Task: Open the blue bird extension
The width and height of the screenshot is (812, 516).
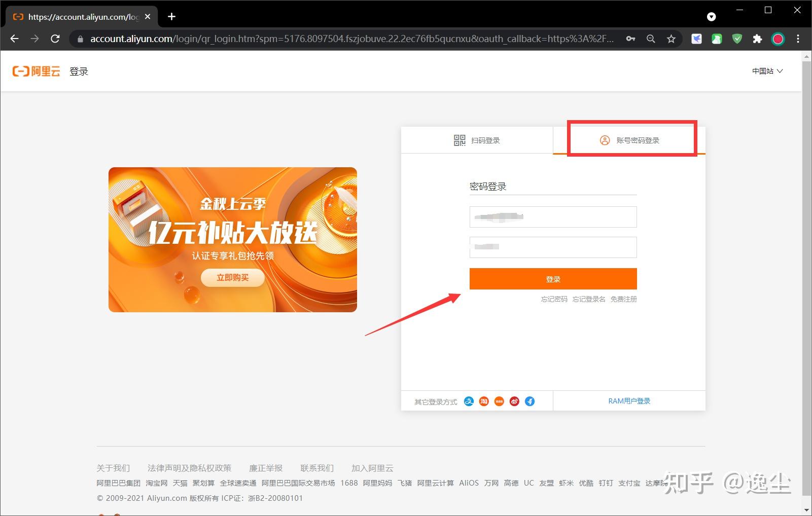Action: point(697,39)
